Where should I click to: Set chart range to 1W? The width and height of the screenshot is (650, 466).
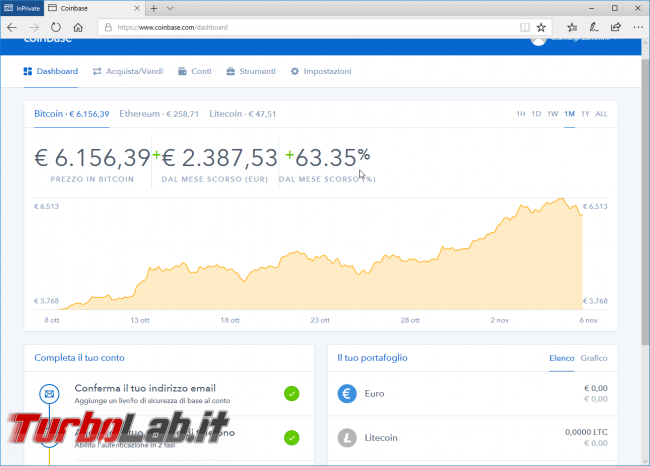[x=553, y=114]
